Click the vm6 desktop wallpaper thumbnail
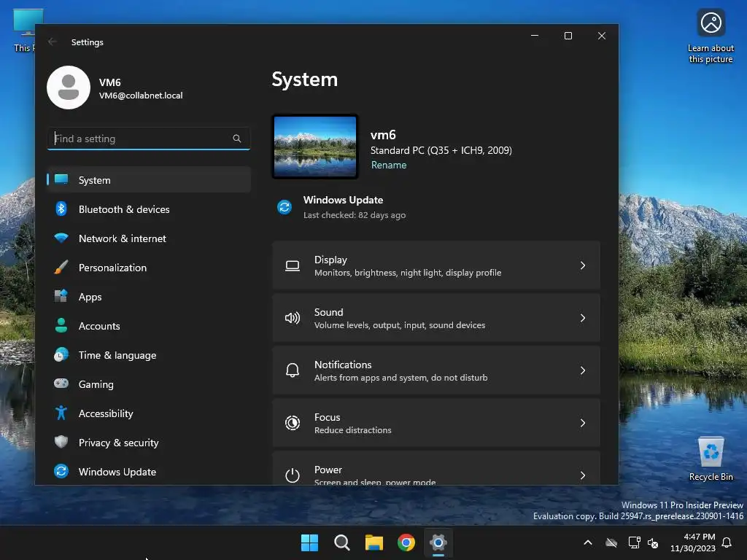Screen dimensions: 747x560 pos(315,147)
